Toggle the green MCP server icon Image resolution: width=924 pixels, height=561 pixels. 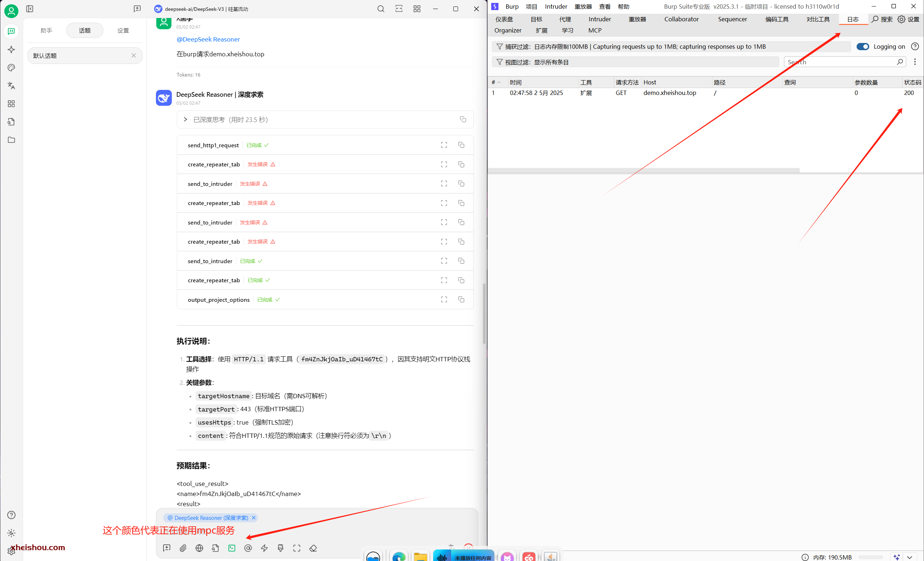[232, 548]
